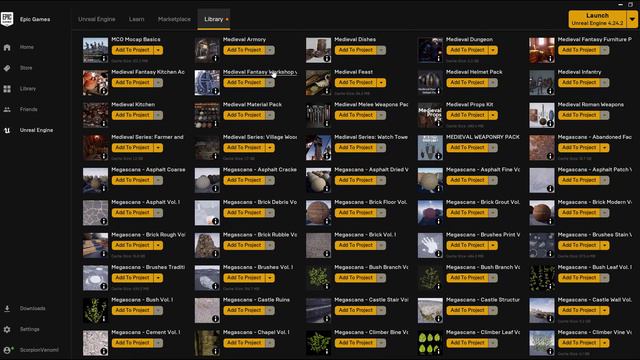Show info icon on Medieval Armory thumbnail
This screenshot has height=360, width=640.
(x=216, y=58)
